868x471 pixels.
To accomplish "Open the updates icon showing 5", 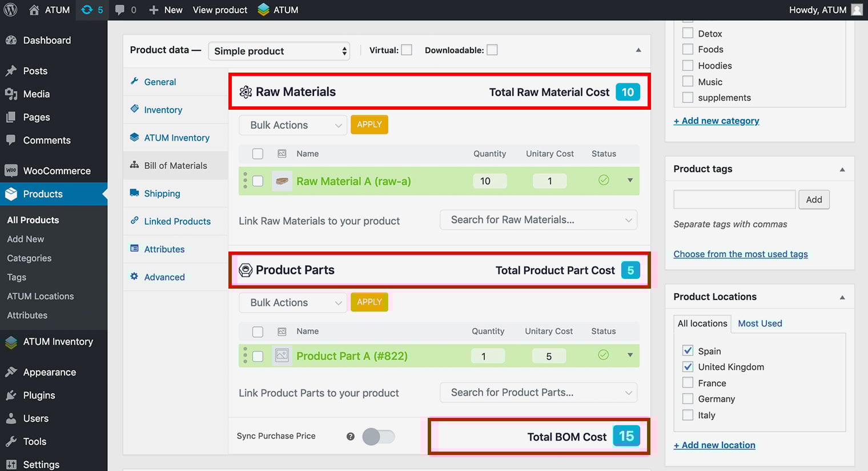I will (x=91, y=10).
